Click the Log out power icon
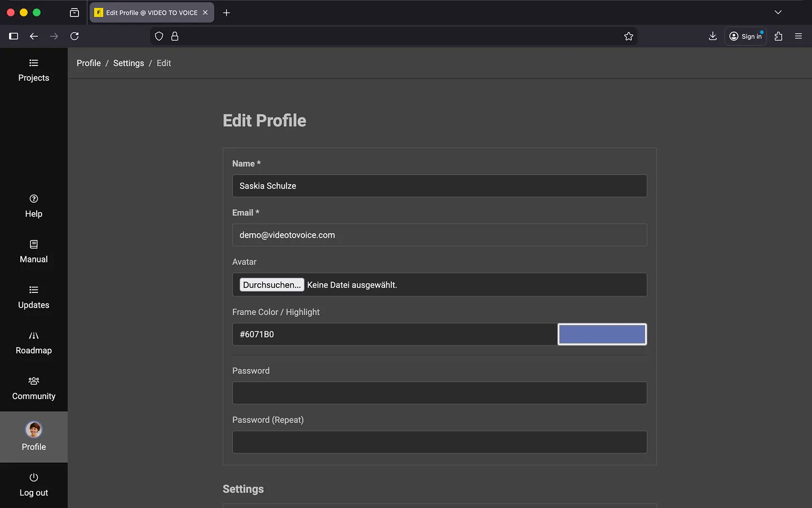The width and height of the screenshot is (812, 508). (x=34, y=478)
